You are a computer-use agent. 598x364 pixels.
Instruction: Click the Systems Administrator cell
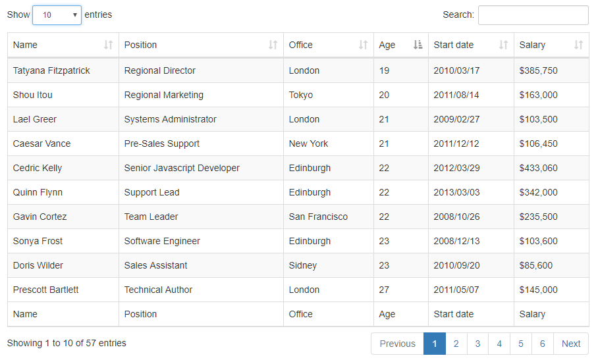click(202, 119)
